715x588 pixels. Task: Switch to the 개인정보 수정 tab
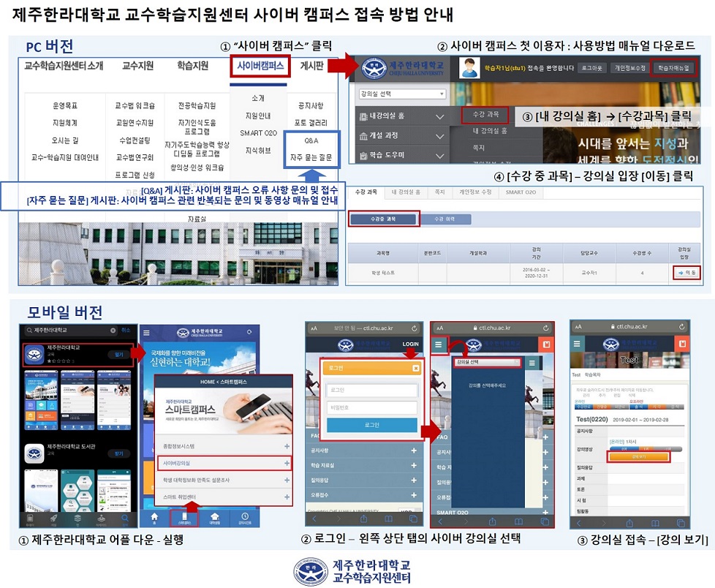click(475, 192)
